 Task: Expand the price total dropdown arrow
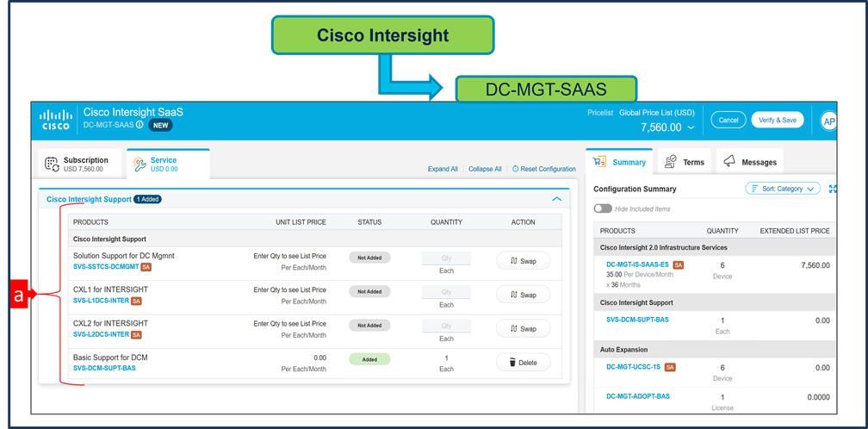[x=691, y=127]
